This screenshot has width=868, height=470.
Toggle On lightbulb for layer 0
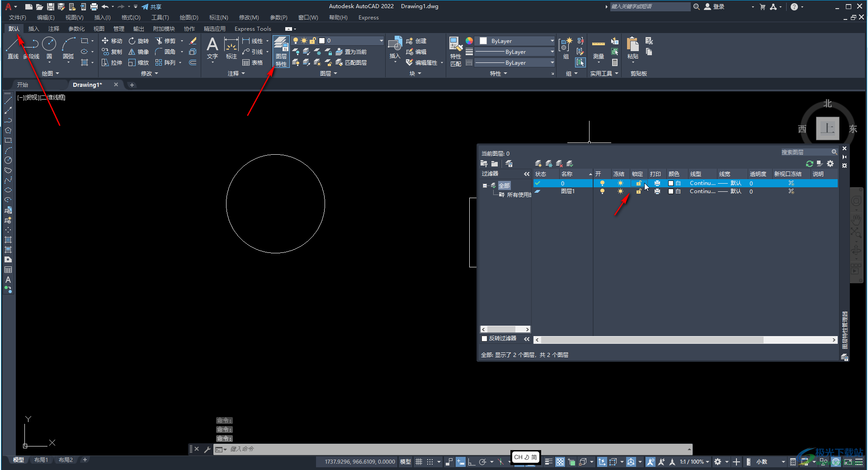click(x=602, y=183)
